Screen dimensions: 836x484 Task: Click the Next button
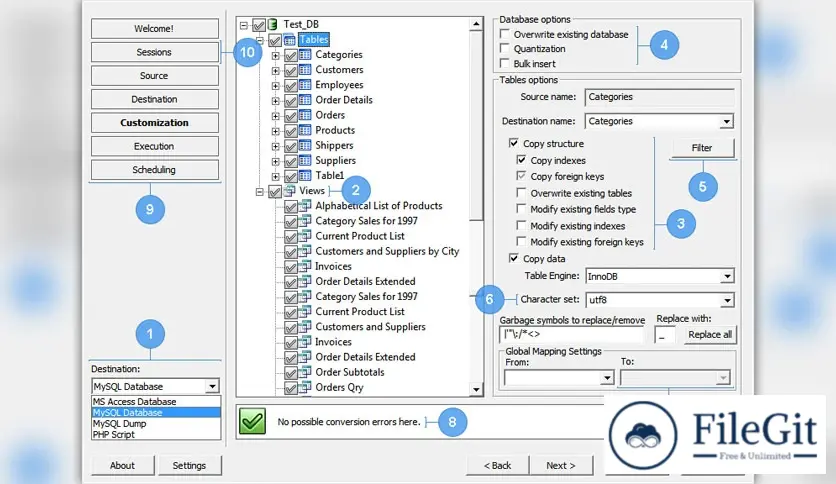click(561, 465)
